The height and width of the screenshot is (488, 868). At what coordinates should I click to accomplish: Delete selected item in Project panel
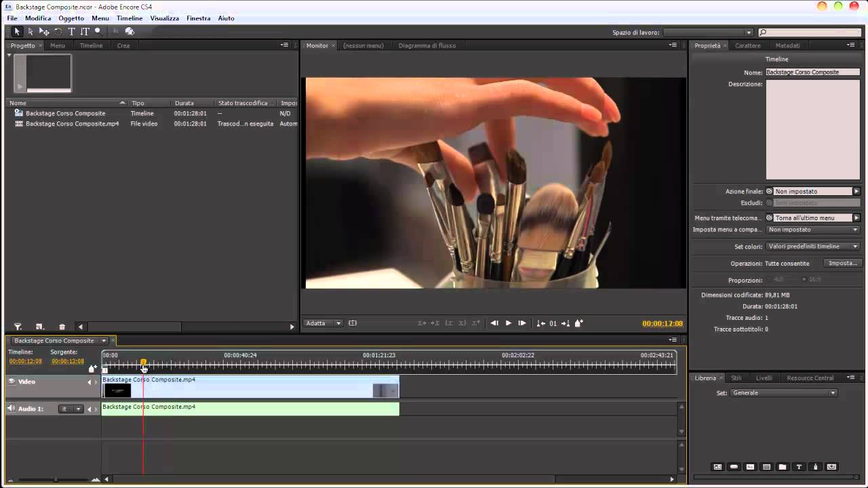pyautogui.click(x=62, y=327)
